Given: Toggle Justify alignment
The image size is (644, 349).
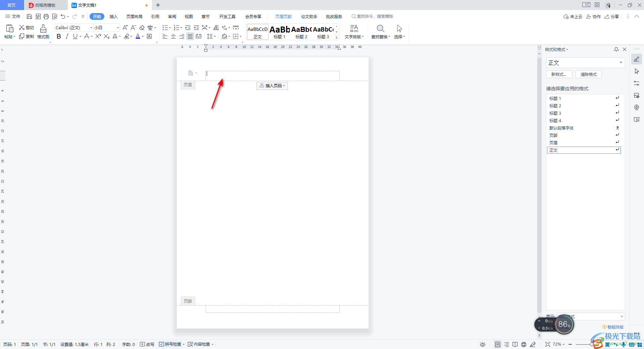Looking at the screenshot, I should [x=190, y=36].
